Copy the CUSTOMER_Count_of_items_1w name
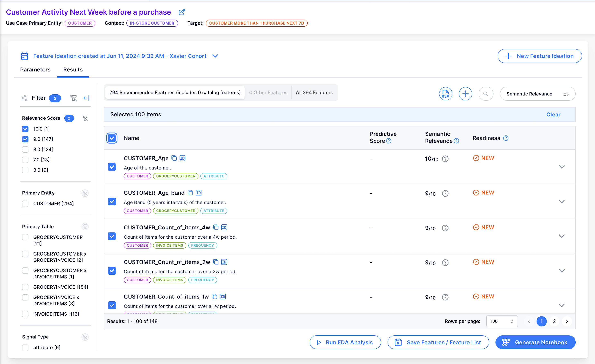The width and height of the screenshot is (595, 364). [214, 296]
